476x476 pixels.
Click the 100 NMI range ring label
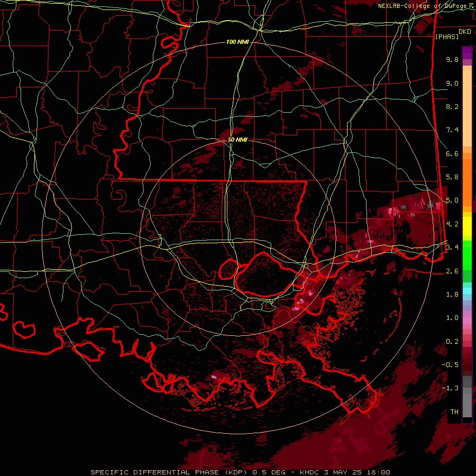[237, 42]
